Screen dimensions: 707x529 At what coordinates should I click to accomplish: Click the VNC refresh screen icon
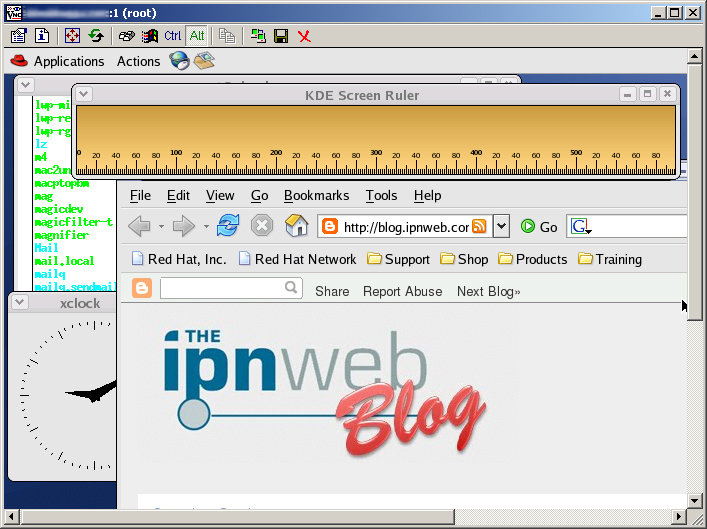(x=96, y=36)
